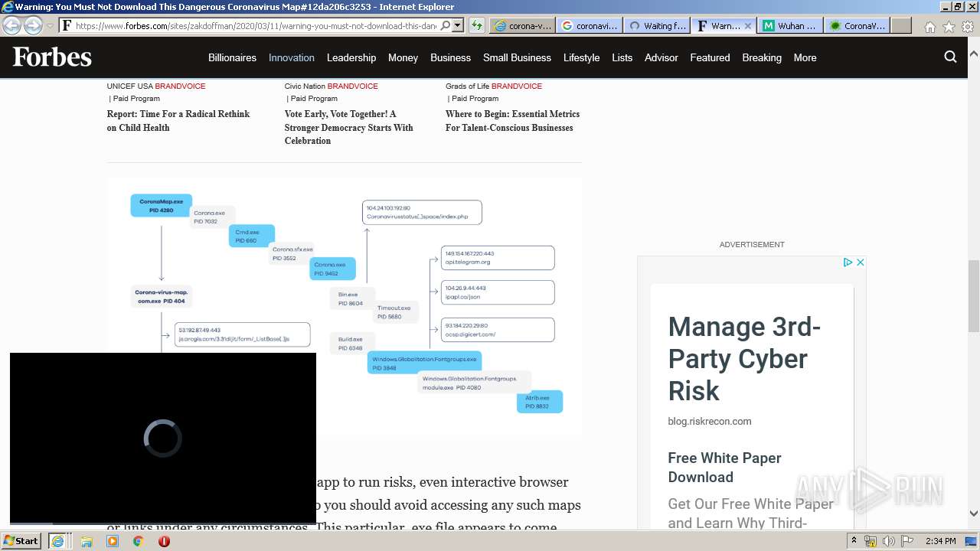Open the Lifestyle menu
The height and width of the screenshot is (551, 980).
tap(581, 57)
